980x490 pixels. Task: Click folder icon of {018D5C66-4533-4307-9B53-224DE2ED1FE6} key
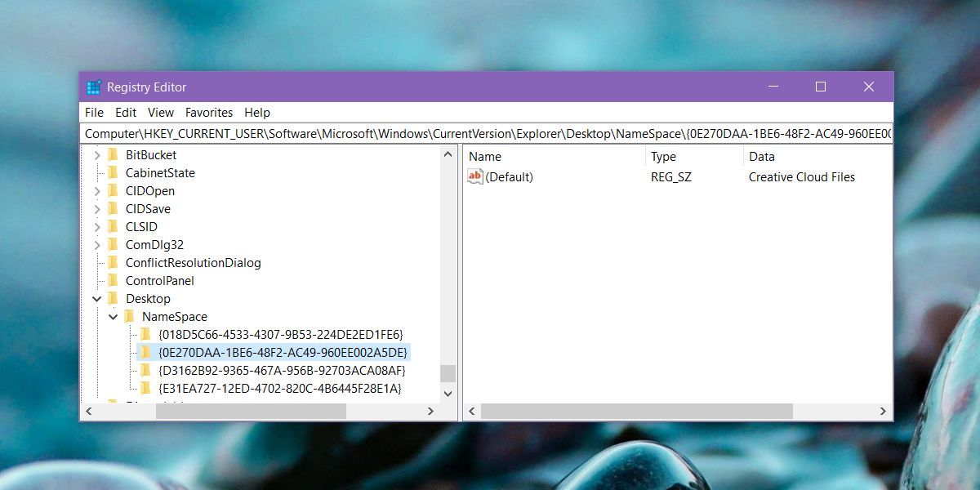pos(146,335)
